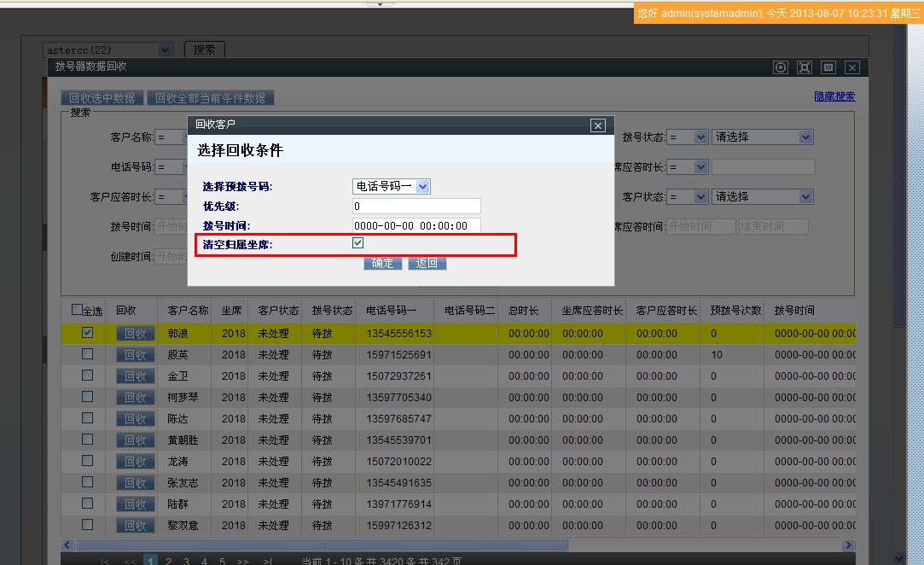
Task: Click 回收 icon button in 殷英 row
Action: pyautogui.click(x=136, y=355)
